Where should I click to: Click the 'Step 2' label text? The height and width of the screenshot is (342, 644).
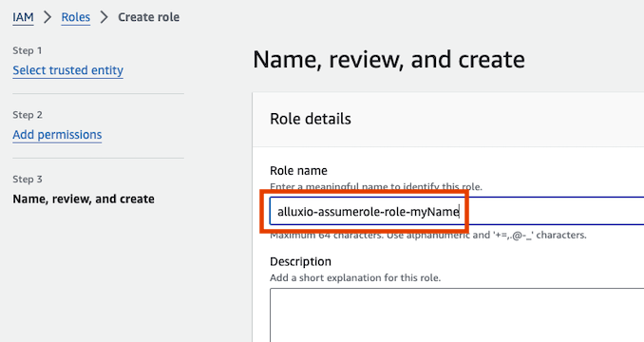point(28,115)
